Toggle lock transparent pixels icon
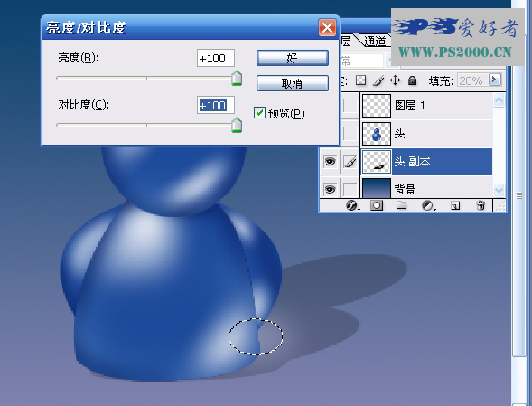 point(360,80)
